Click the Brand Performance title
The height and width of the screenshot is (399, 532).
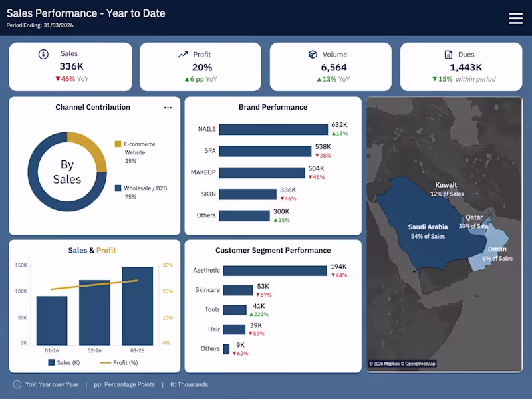273,107
